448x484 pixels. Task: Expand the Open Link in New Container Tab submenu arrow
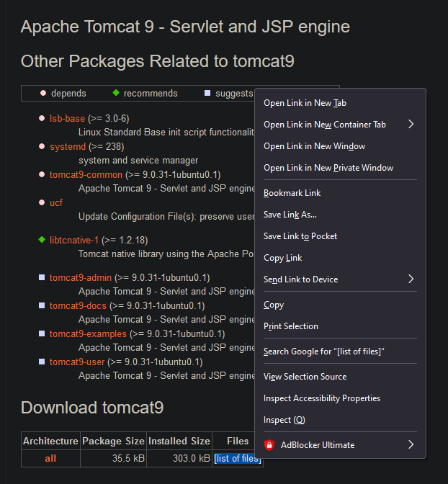coord(411,124)
